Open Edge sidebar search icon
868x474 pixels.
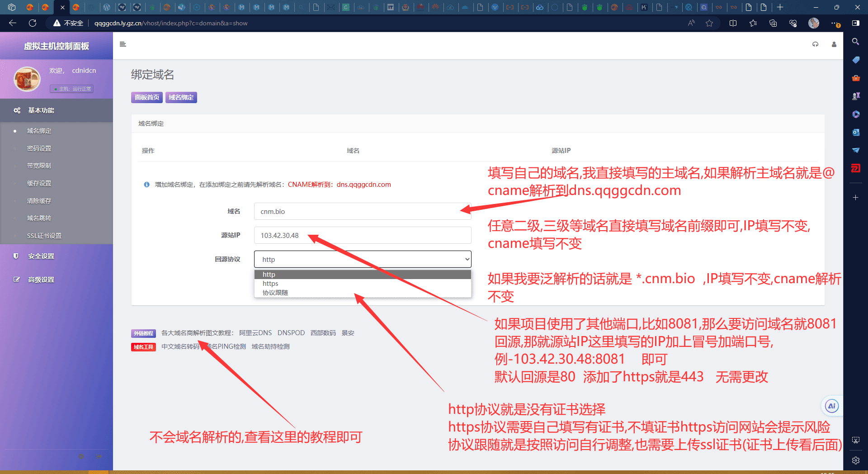click(x=855, y=42)
